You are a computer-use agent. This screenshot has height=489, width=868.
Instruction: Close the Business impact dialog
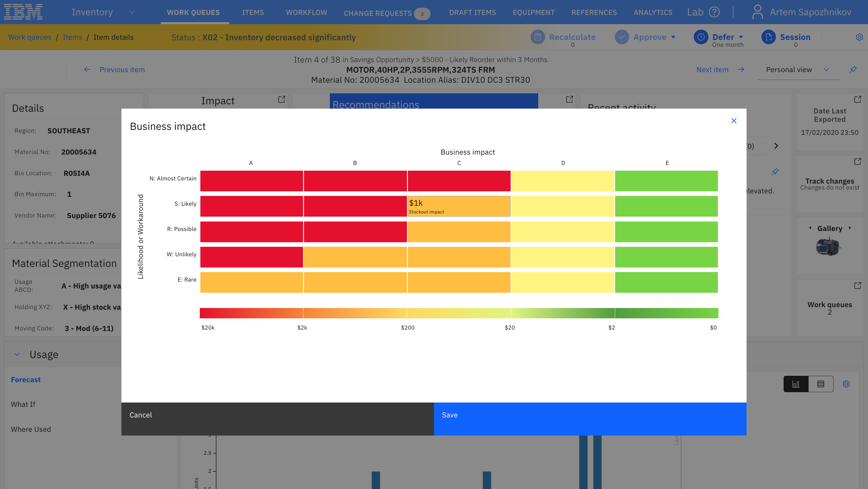(x=734, y=121)
